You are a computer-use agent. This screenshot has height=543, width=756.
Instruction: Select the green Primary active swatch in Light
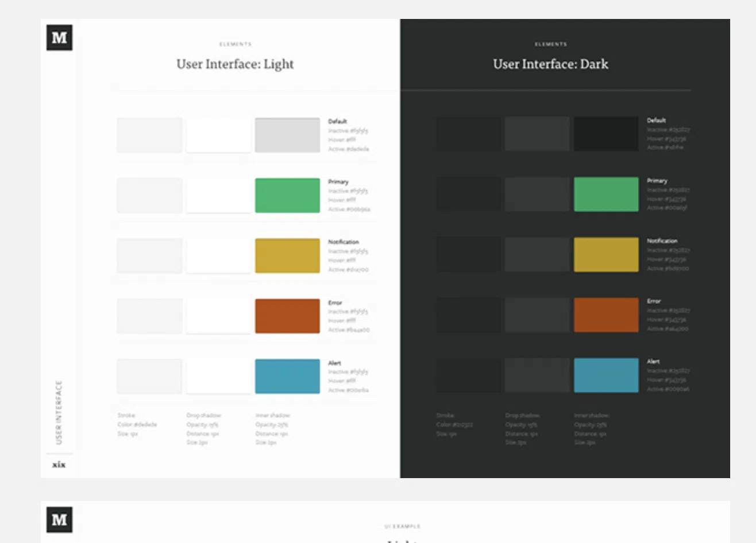[x=287, y=196]
